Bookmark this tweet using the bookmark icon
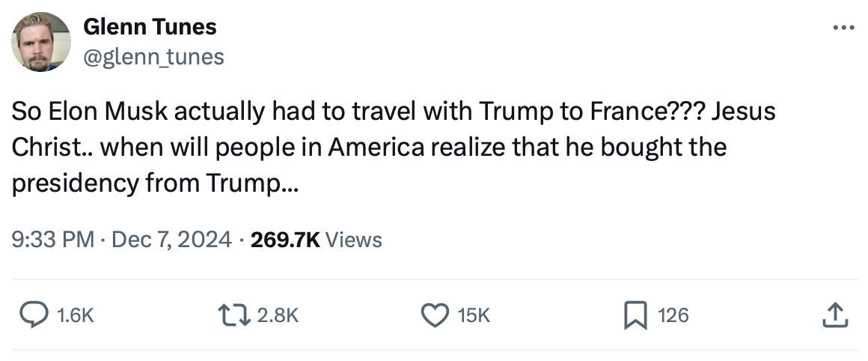 coord(635,315)
